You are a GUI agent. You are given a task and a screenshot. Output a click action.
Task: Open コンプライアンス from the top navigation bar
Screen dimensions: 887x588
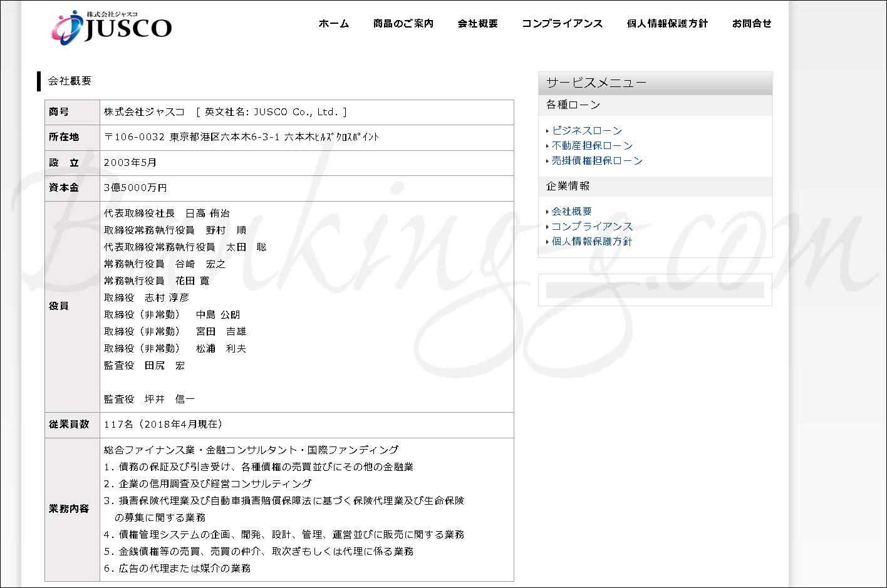[x=562, y=24]
